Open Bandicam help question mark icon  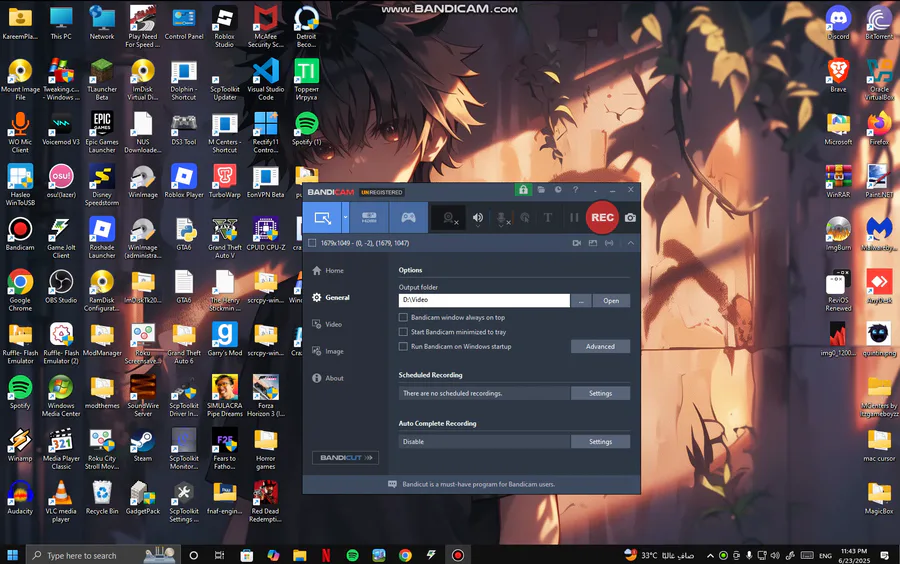(x=575, y=189)
